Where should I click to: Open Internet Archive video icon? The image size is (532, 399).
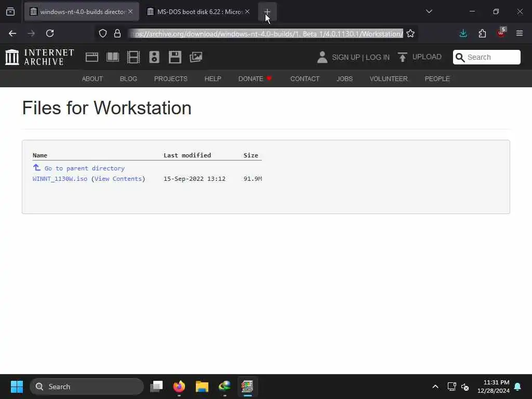[x=134, y=57]
